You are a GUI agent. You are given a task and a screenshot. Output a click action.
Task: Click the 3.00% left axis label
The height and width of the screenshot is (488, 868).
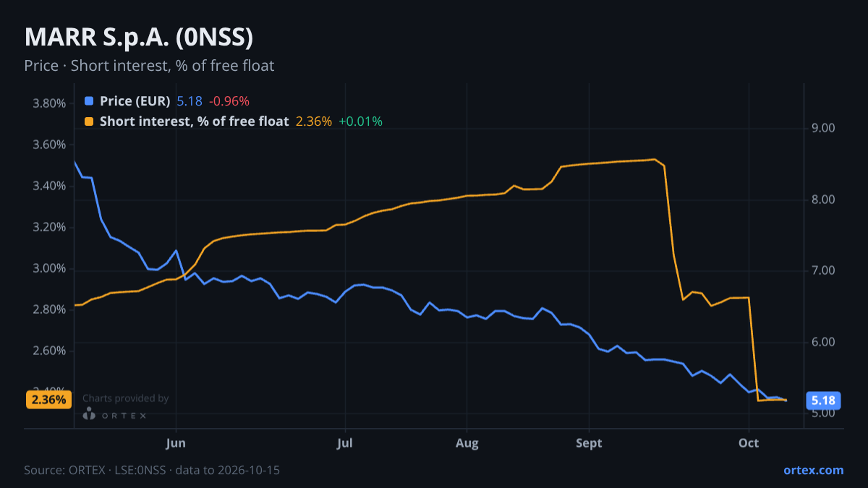tap(49, 269)
